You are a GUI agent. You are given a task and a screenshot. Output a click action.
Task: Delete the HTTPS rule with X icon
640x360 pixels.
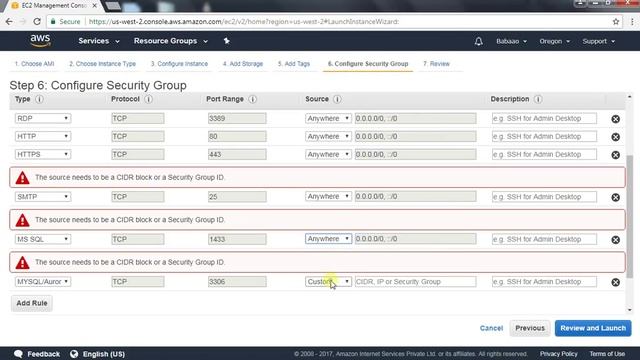(x=616, y=155)
